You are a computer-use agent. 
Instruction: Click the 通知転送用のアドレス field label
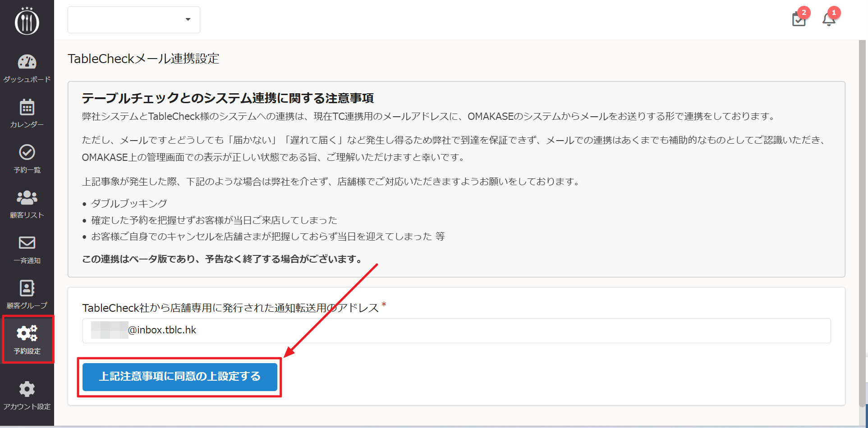pyautogui.click(x=230, y=308)
